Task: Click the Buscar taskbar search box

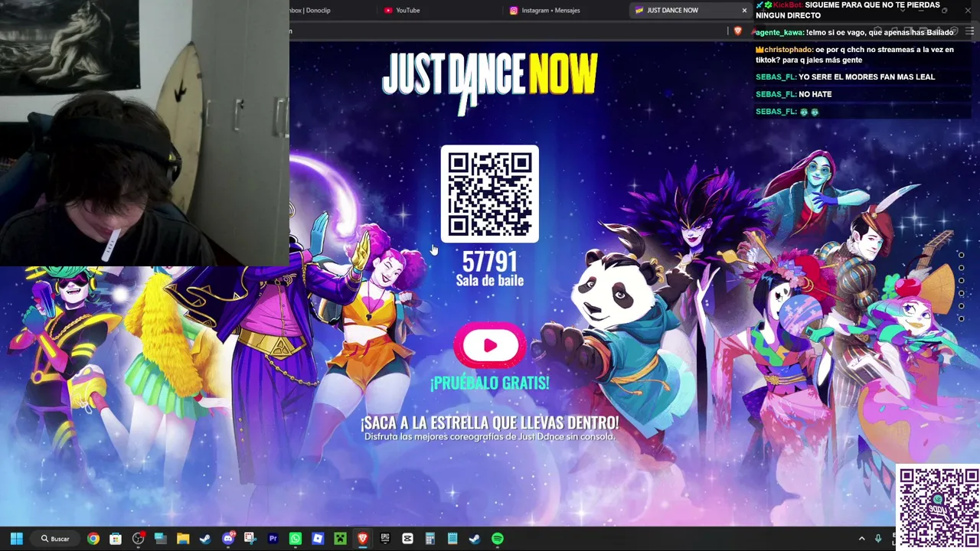Action: coord(55,539)
